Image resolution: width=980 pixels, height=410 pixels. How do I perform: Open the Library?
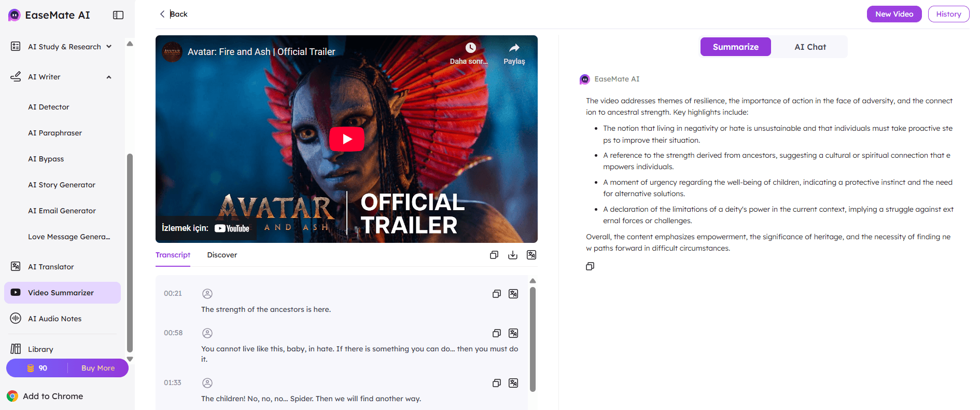[x=40, y=349]
